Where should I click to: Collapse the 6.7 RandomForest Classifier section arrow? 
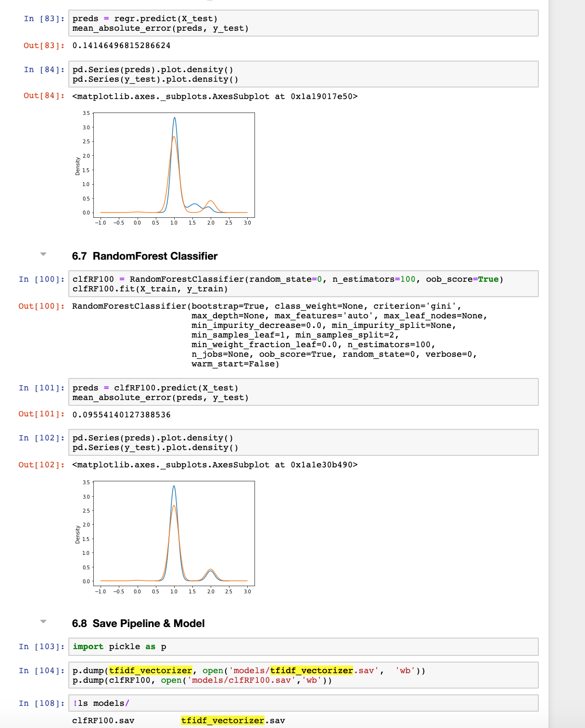tap(43, 254)
